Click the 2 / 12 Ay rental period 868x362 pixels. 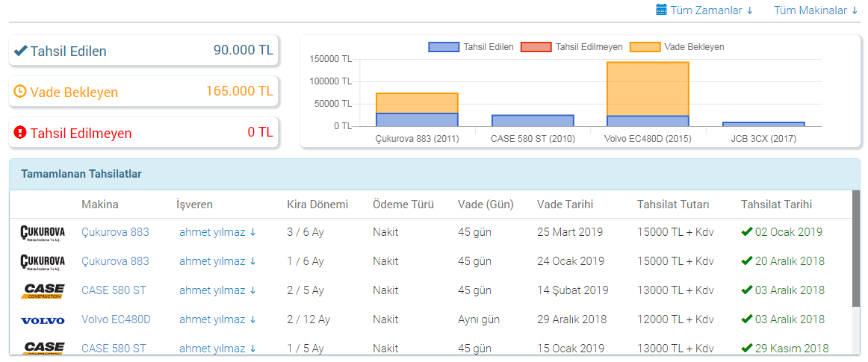pyautogui.click(x=308, y=319)
